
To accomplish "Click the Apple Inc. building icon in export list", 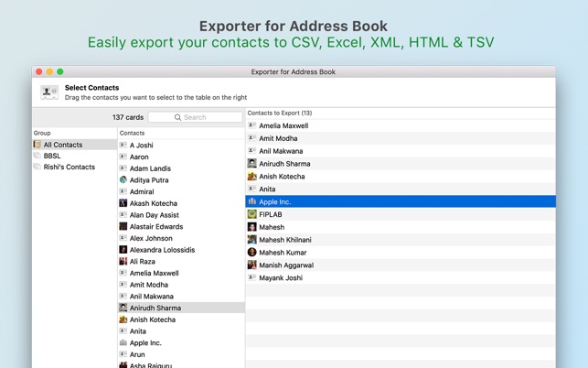I will [x=252, y=201].
